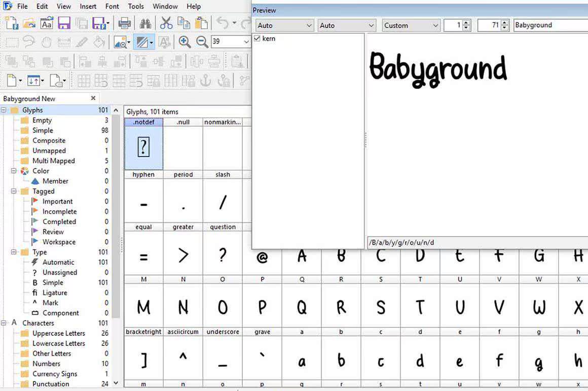Click the Open Installed Fonts 'Aa' icon
The image size is (588, 391).
[47, 24]
